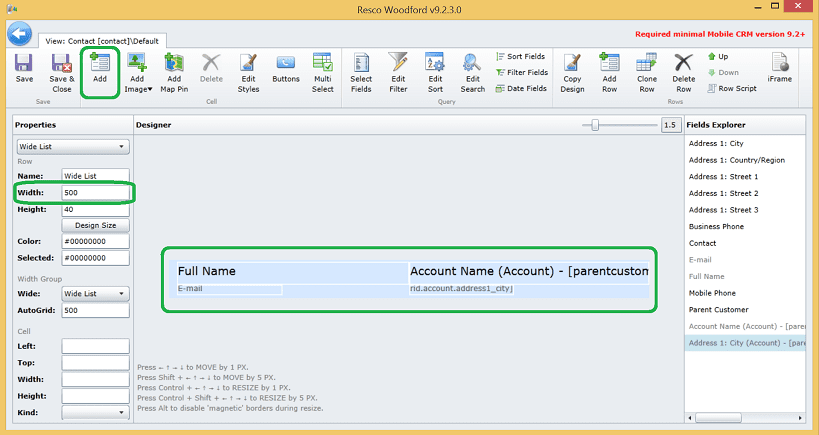Click the designer zoom slider handle

594,125
